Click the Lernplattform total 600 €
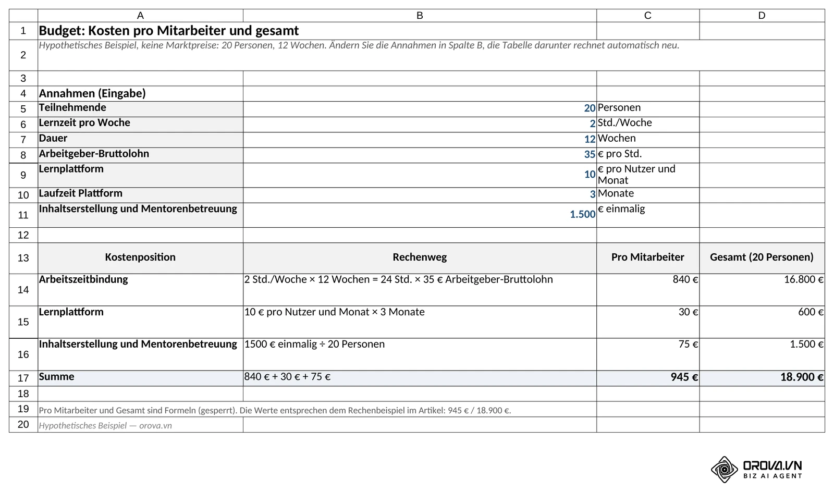 [811, 312]
